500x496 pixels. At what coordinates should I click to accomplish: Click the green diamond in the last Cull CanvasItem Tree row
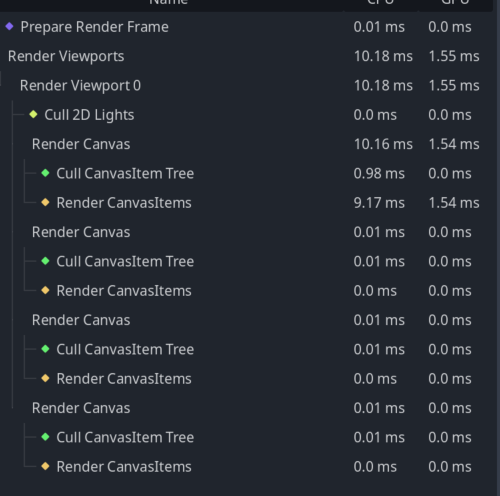45,437
